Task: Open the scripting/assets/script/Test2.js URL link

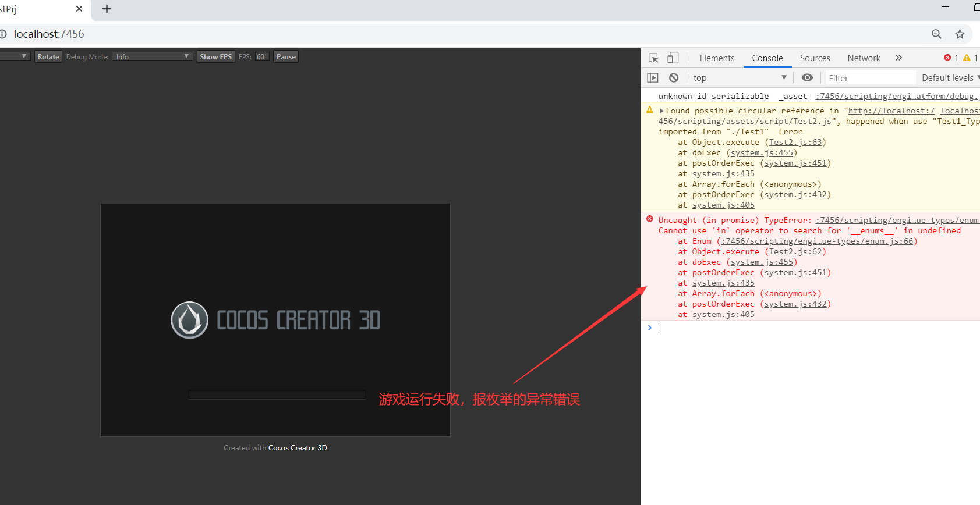Action: pyautogui.click(x=745, y=122)
